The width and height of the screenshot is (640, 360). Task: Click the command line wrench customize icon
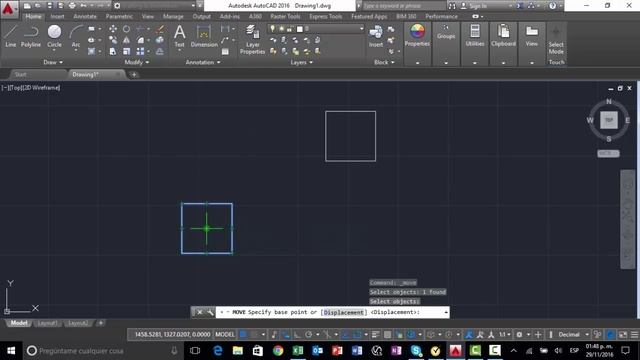[210, 312]
